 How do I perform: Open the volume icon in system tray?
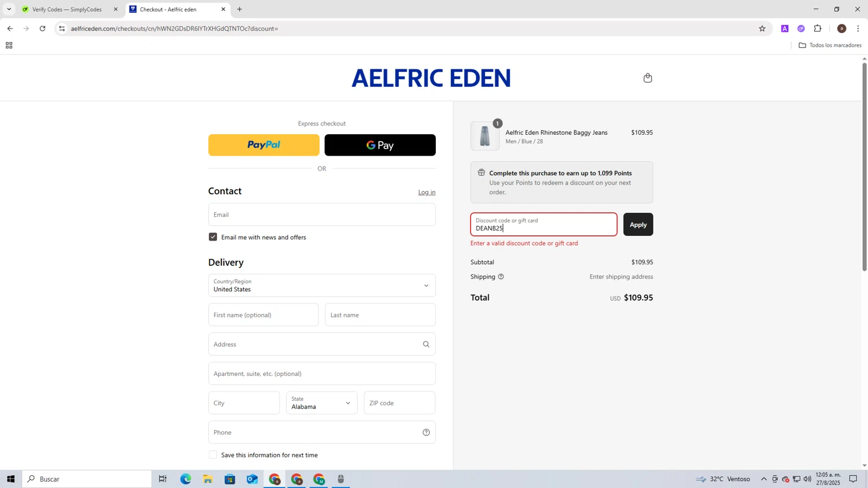(x=807, y=479)
